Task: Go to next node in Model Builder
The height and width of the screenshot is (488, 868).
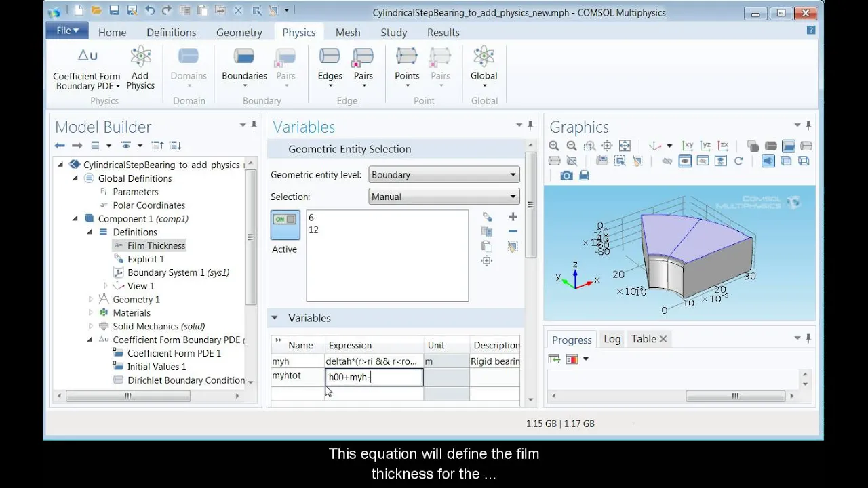Action: 77,146
